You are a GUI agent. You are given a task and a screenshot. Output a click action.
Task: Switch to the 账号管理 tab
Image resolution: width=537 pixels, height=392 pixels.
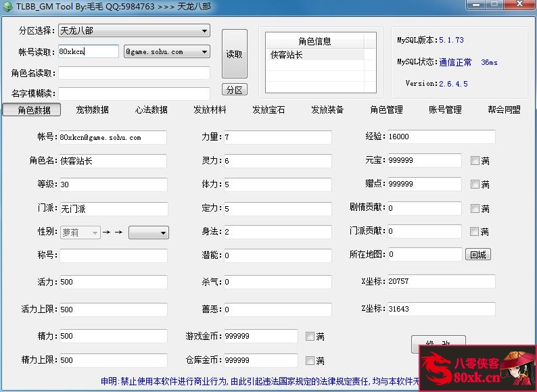(x=445, y=109)
